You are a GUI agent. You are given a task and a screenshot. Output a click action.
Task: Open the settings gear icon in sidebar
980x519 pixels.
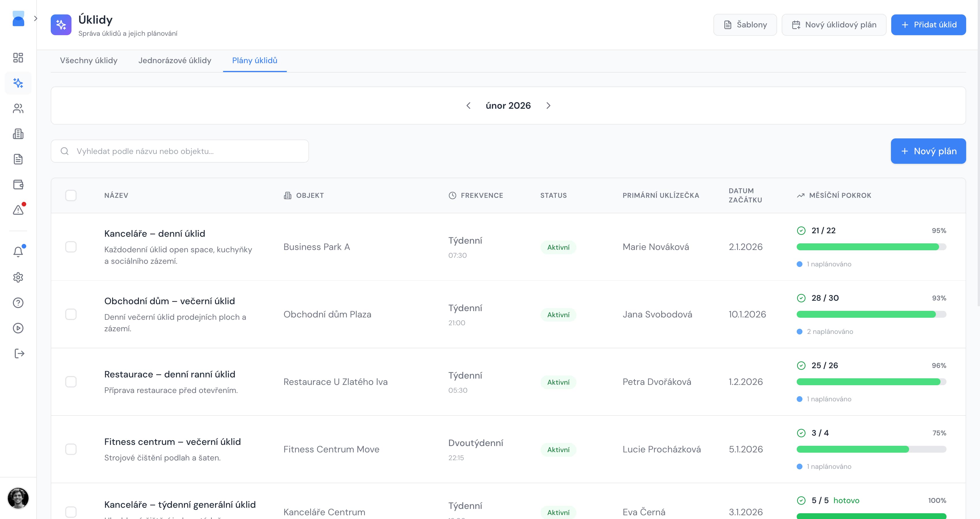point(18,277)
